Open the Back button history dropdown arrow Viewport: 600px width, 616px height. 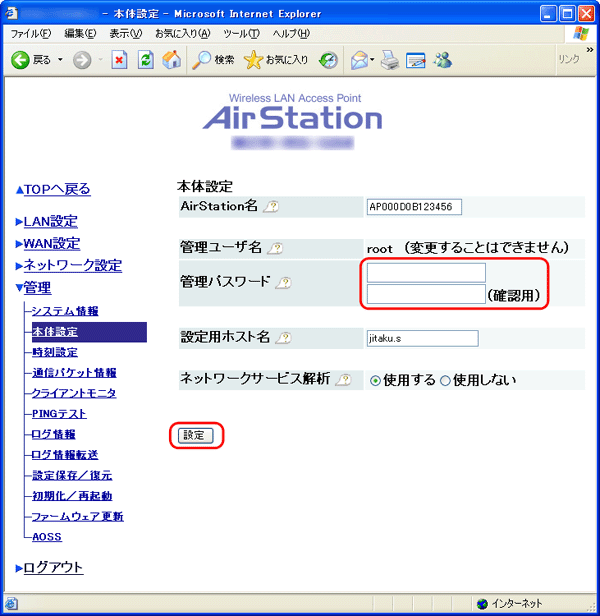tap(60, 60)
